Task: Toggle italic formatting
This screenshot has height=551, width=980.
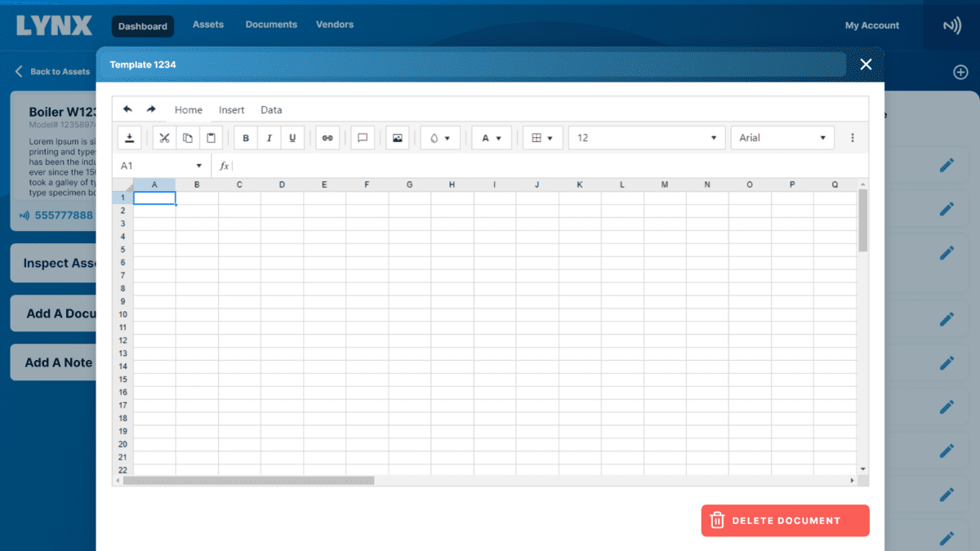Action: pyautogui.click(x=269, y=138)
